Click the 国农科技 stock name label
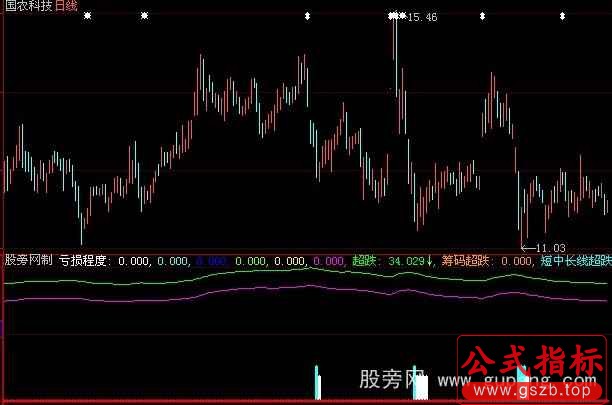Image resolution: width=612 pixels, height=405 pixels. click(x=28, y=7)
